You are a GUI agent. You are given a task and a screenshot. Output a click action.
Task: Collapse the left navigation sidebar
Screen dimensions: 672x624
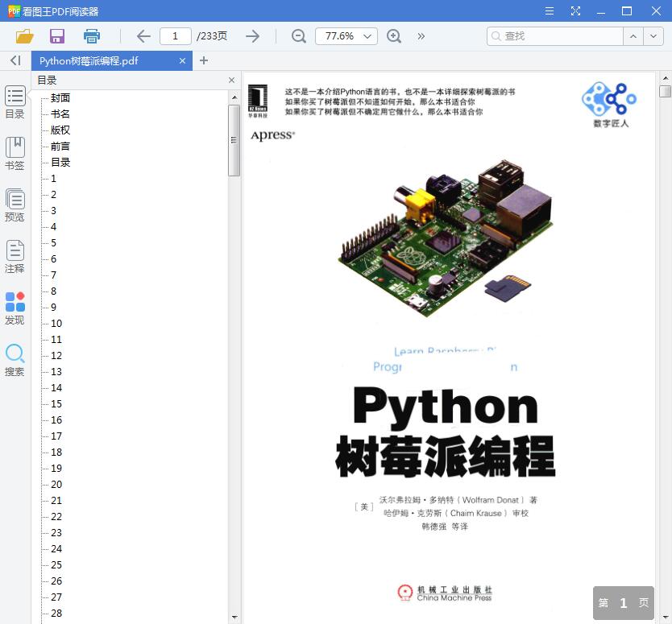[x=14, y=60]
